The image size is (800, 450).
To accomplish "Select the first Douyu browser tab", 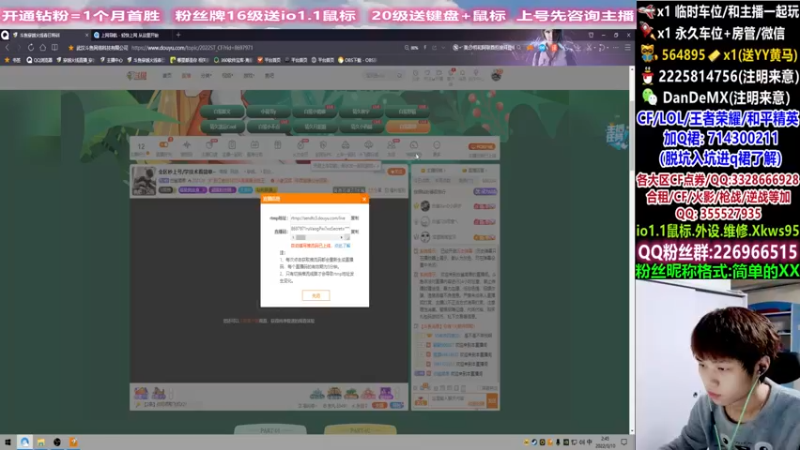I will 46,35.
